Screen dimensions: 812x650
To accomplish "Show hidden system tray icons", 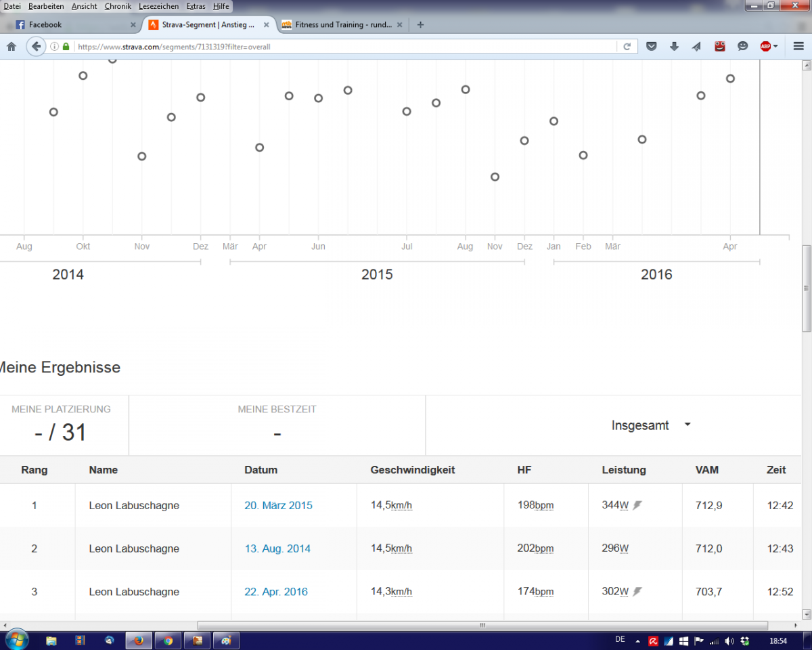I will click(x=637, y=640).
